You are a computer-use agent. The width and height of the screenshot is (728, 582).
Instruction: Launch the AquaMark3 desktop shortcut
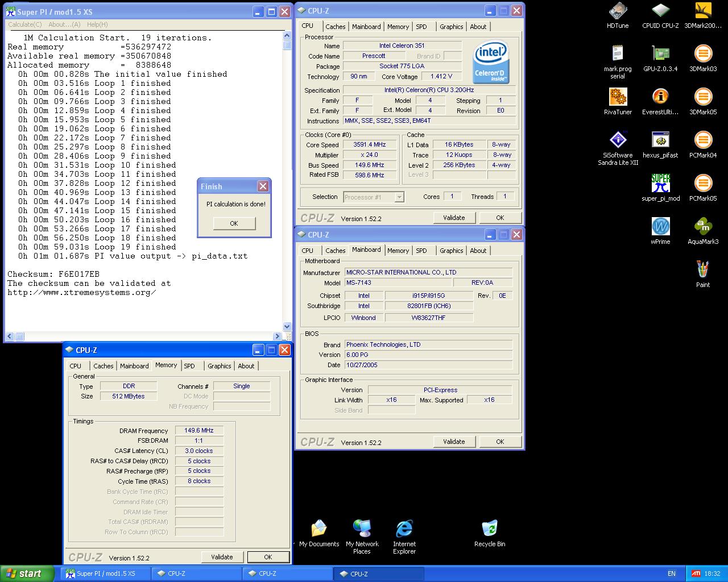[x=703, y=231]
